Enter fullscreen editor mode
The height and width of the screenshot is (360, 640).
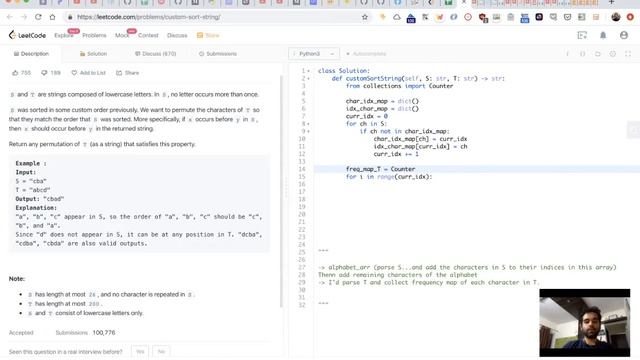pos(628,54)
